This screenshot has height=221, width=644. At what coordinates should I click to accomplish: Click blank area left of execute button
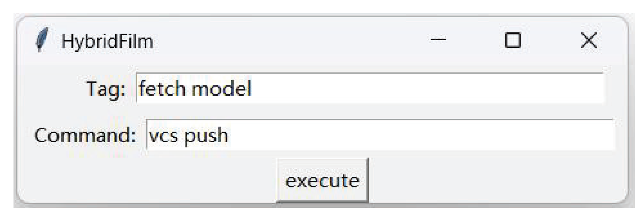(148, 180)
